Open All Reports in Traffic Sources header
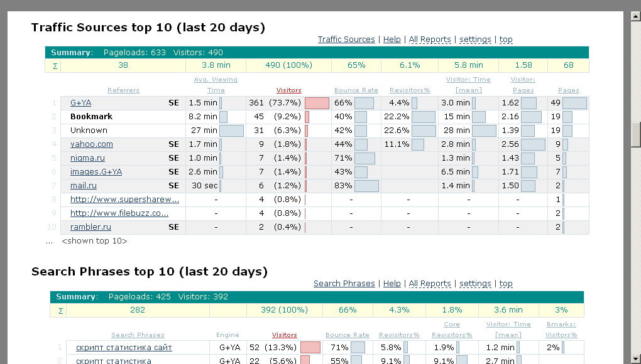The height and width of the screenshot is (364, 641). tap(429, 40)
